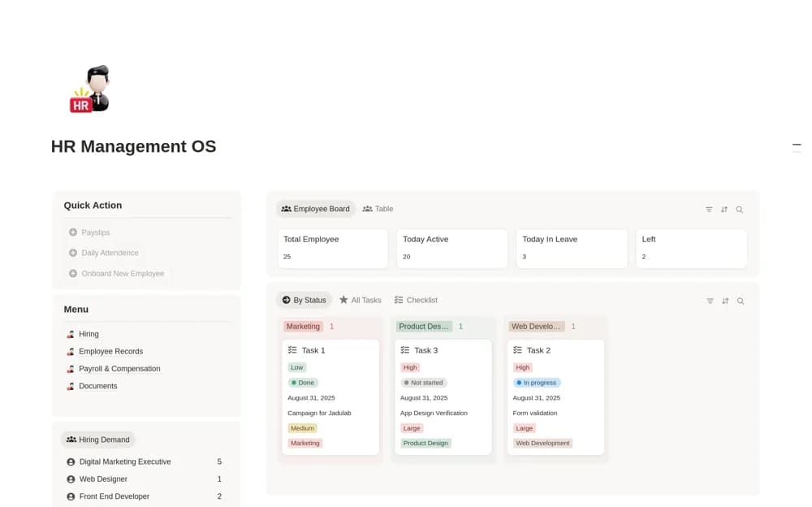Open Payroll & Compensation page
Screen dimensions: 812x507
point(119,369)
